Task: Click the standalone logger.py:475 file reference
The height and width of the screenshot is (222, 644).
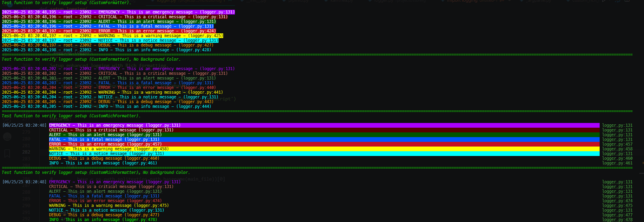Action: [617, 205]
